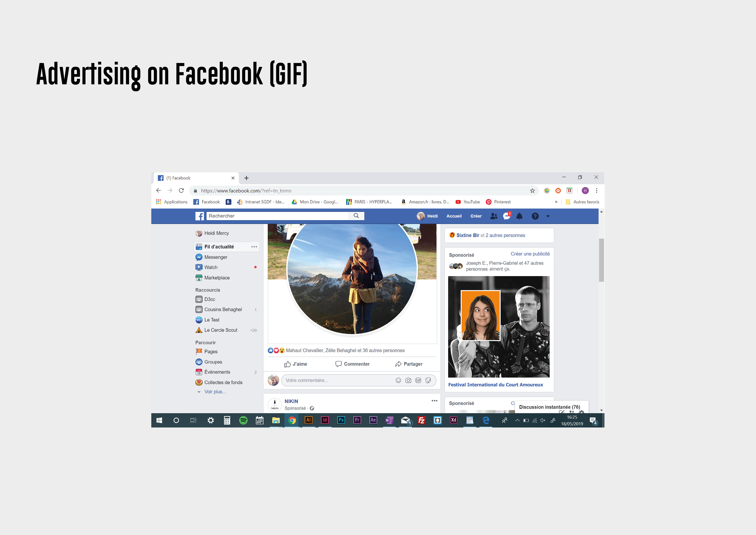Open the Applications bookmarks shortcut
Viewport: 756px width, 535px height.
click(171, 202)
